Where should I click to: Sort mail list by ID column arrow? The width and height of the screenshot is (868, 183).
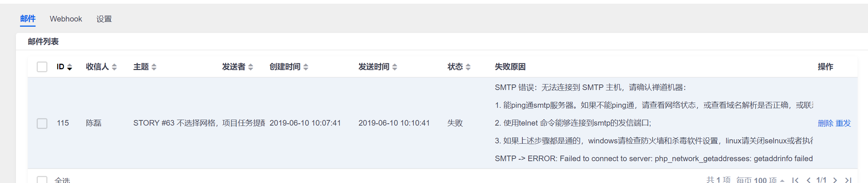tap(69, 67)
